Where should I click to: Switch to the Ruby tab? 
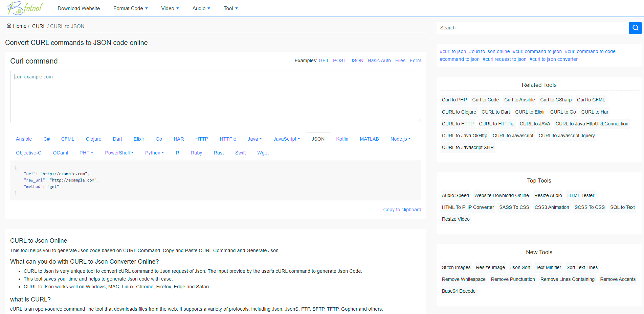pos(196,153)
